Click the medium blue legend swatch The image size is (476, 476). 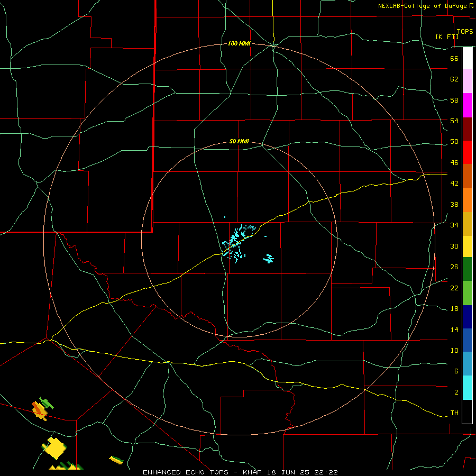(x=467, y=340)
